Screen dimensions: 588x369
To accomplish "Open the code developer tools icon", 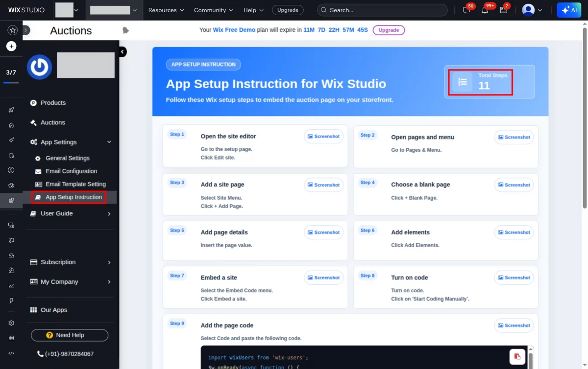I will pyautogui.click(x=11, y=353).
